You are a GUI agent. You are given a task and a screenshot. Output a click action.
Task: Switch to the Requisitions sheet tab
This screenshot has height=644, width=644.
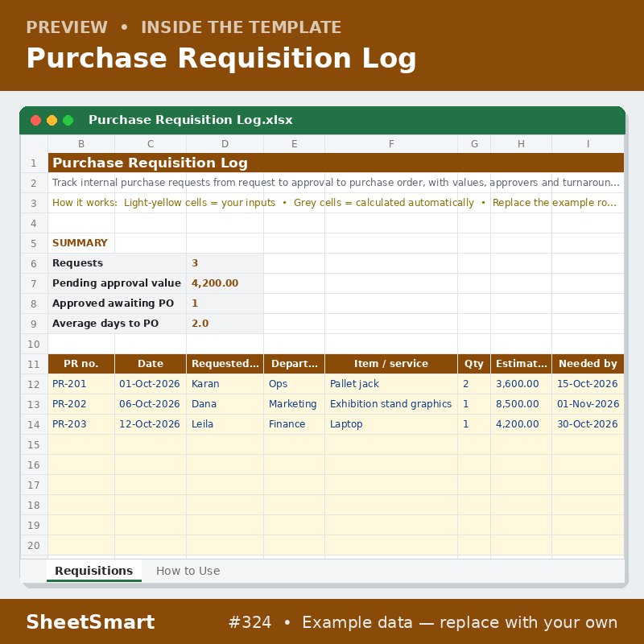(94, 571)
